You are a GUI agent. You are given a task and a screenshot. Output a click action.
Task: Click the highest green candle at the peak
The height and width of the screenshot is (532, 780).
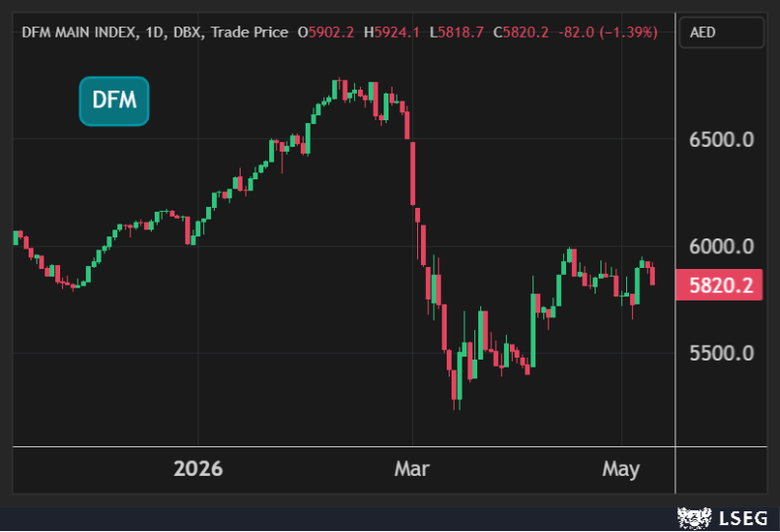335,90
